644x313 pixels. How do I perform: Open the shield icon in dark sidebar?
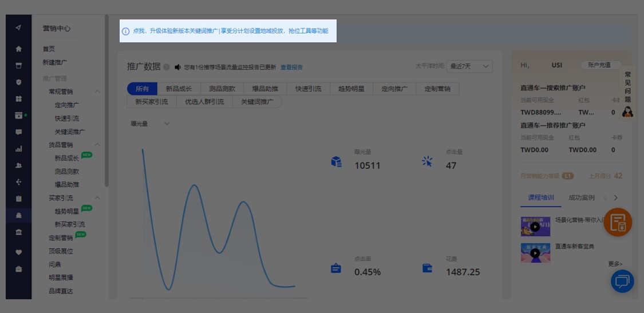coord(19,82)
